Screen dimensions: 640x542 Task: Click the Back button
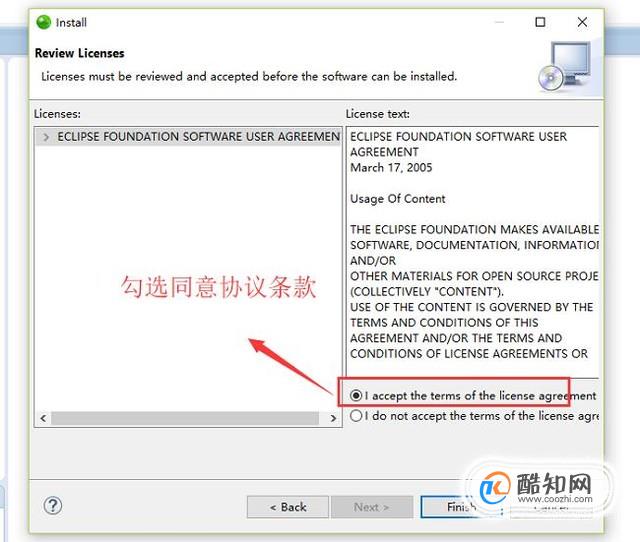click(x=288, y=507)
